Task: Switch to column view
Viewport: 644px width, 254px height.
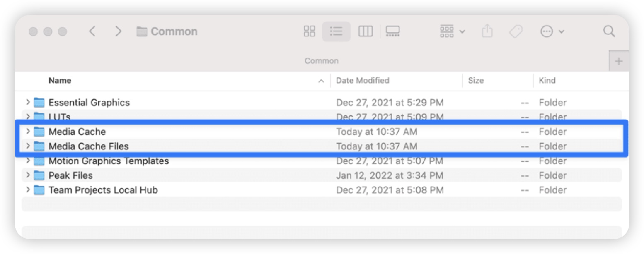Action: point(366,31)
